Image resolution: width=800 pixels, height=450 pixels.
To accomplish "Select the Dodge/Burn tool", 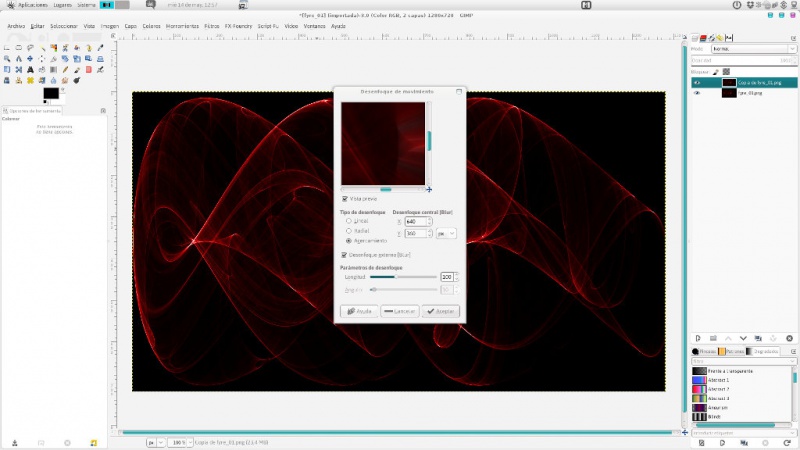I will tap(77, 80).
